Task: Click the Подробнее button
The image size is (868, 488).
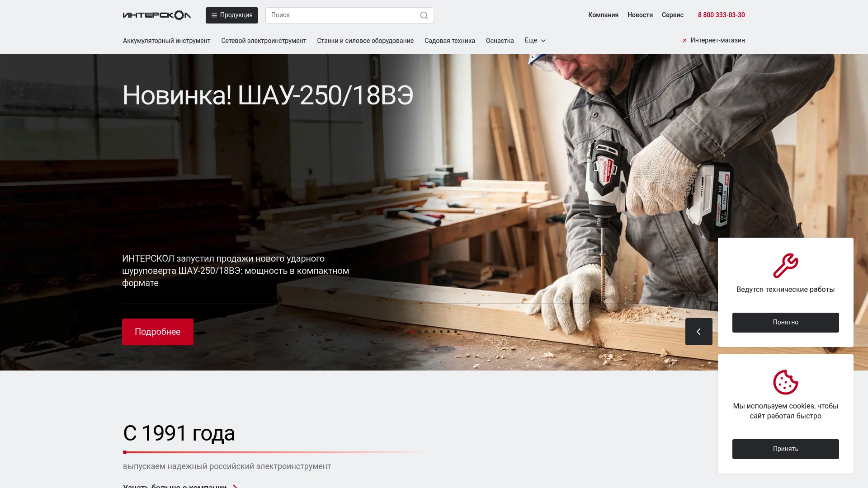Action: 158,332
